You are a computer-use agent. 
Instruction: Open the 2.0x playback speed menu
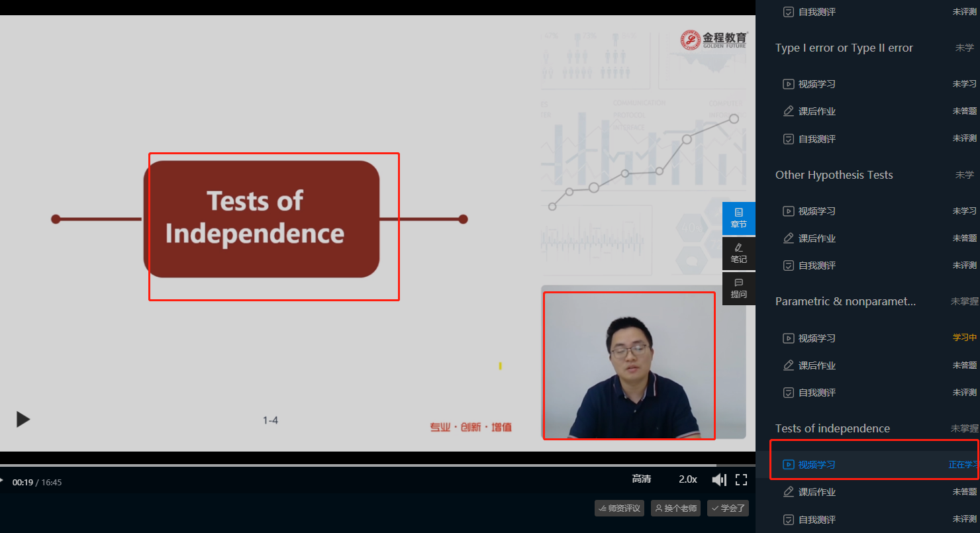tap(687, 479)
